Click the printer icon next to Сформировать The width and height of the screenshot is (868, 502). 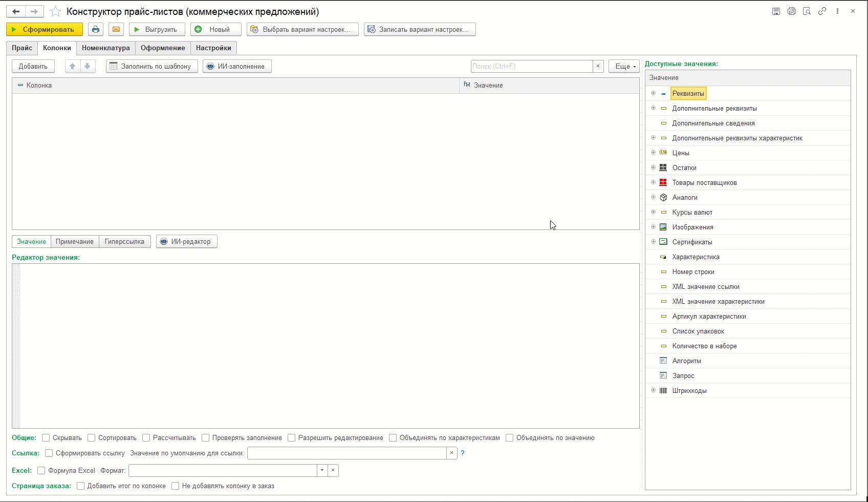tap(96, 29)
